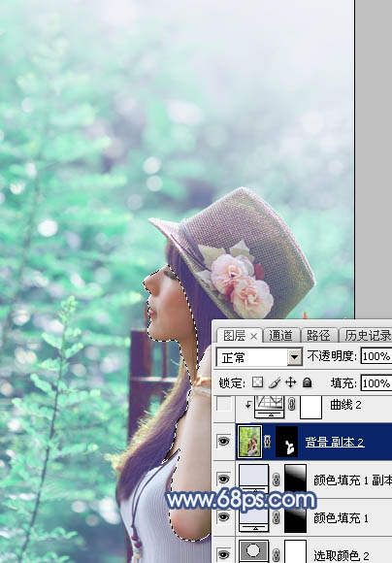Select 选取颜色 2 adjustment thumbnail
The width and height of the screenshot is (392, 563).
(254, 551)
